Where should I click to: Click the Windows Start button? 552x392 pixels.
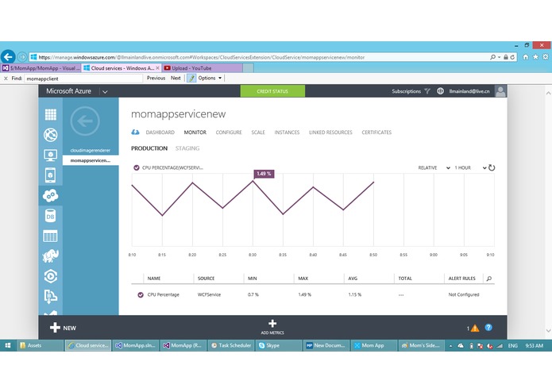click(x=8, y=346)
